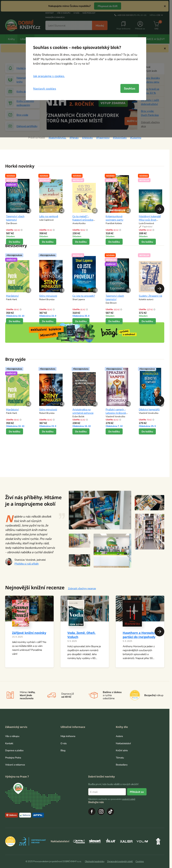Image resolution: width=172 pixels, height=868 pixels.
Task: Open the Facebook social icon
Action: (92, 811)
